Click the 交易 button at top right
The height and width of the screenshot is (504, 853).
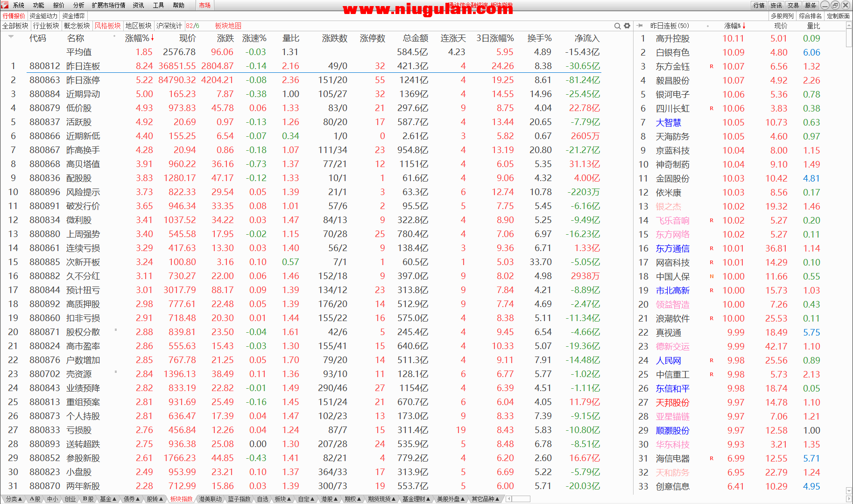pos(793,5)
